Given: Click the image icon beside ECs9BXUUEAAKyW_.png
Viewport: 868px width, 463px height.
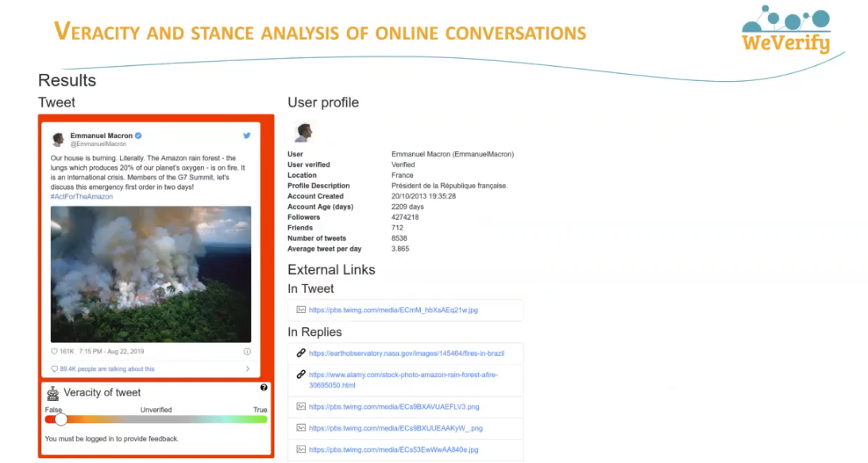Looking at the screenshot, I should (x=301, y=427).
